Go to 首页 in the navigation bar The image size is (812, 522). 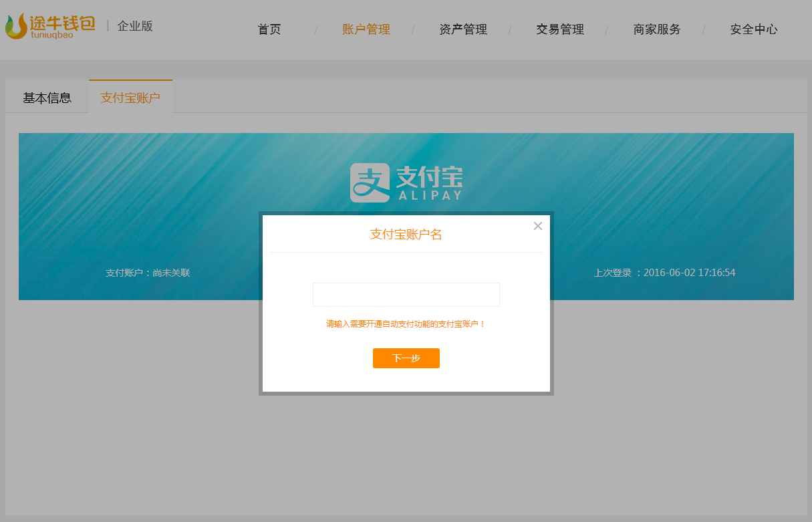tap(269, 29)
